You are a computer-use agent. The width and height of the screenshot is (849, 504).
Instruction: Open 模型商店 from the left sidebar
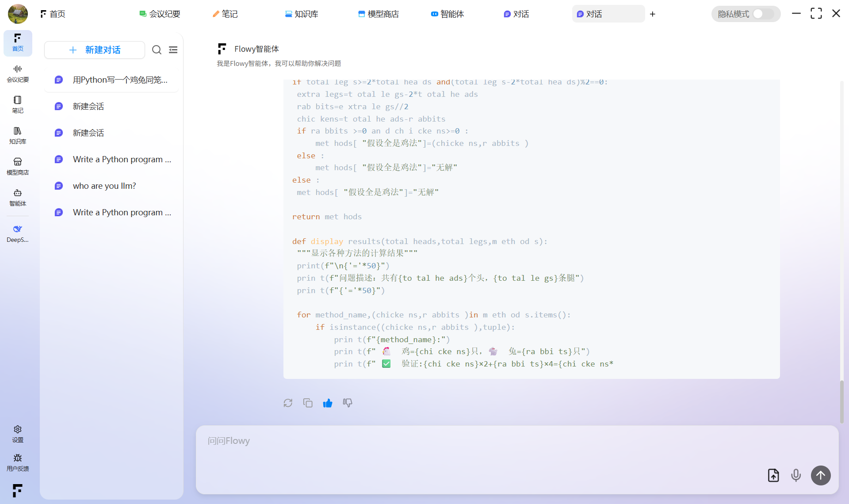point(18,166)
